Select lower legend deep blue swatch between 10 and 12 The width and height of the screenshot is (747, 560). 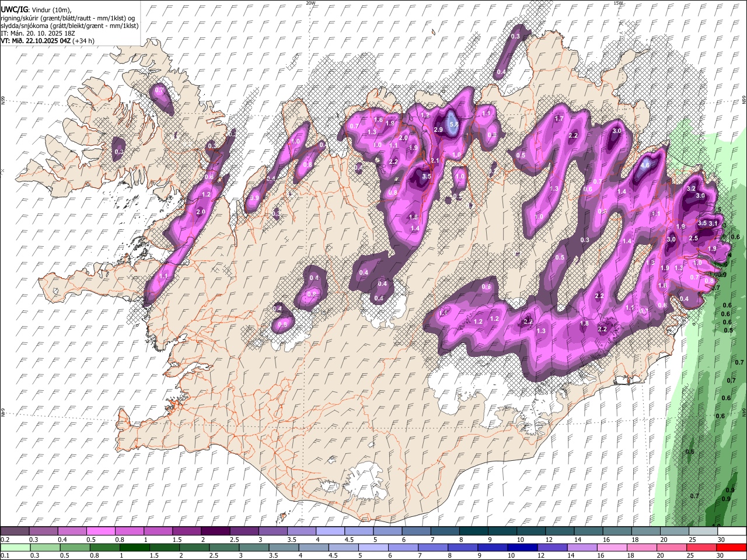pos(523,547)
